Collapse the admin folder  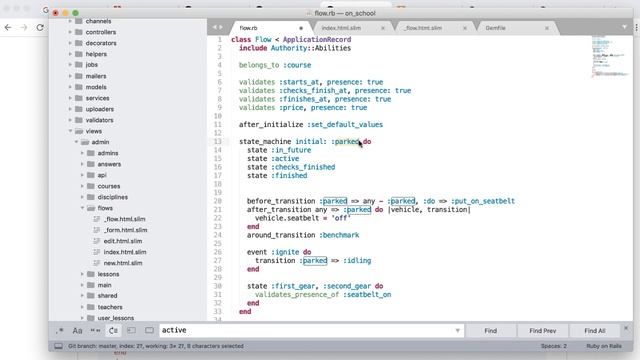76,142
